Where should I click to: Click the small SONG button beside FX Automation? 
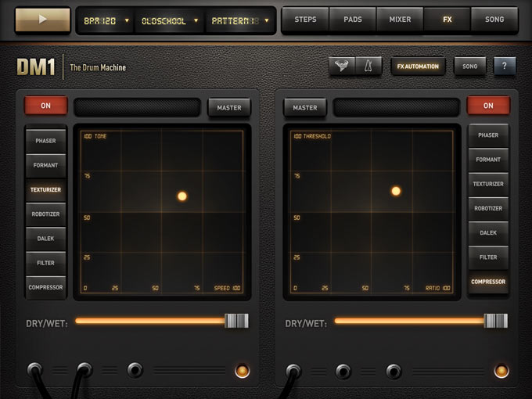(x=469, y=66)
